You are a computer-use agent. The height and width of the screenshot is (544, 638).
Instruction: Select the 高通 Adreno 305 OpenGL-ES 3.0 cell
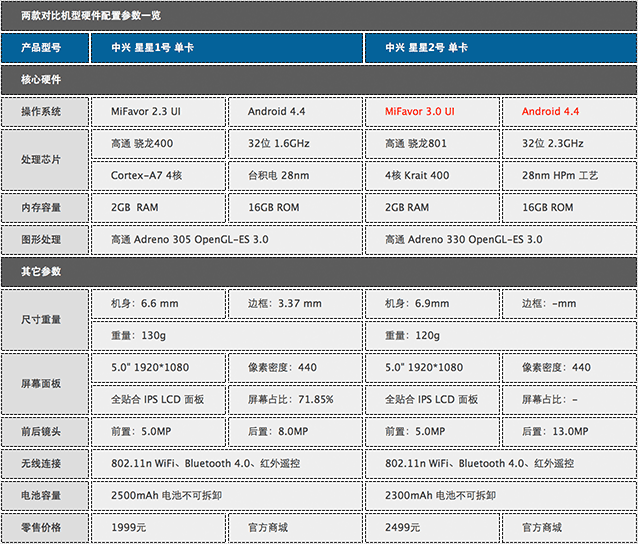227,240
